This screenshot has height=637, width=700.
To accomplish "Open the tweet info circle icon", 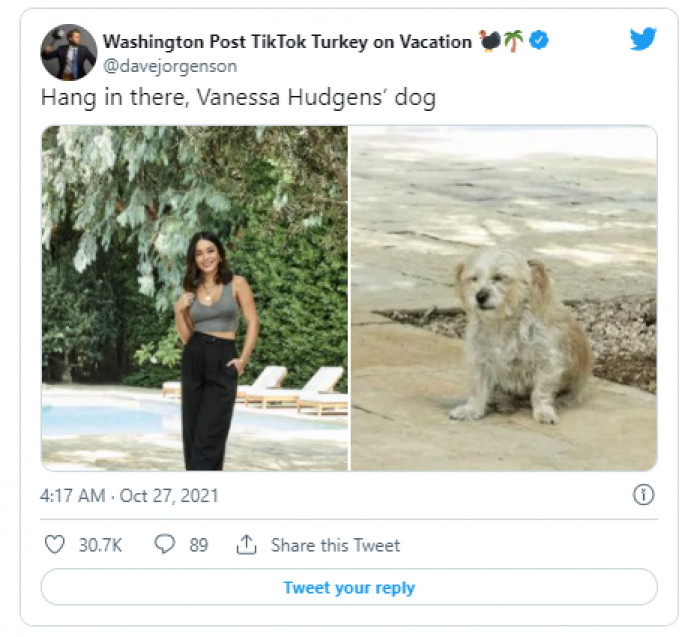I will (x=645, y=495).
